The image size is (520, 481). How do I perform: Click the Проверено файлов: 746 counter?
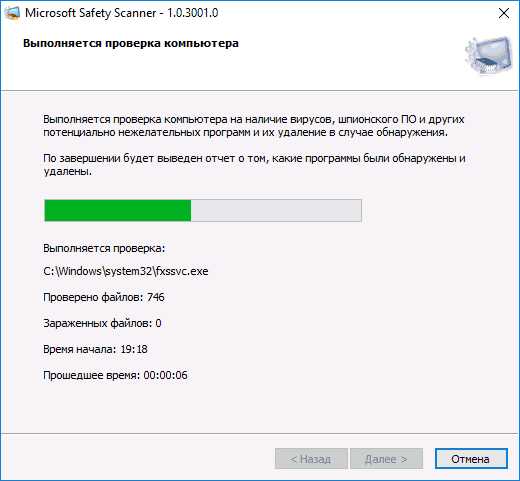coord(104,297)
